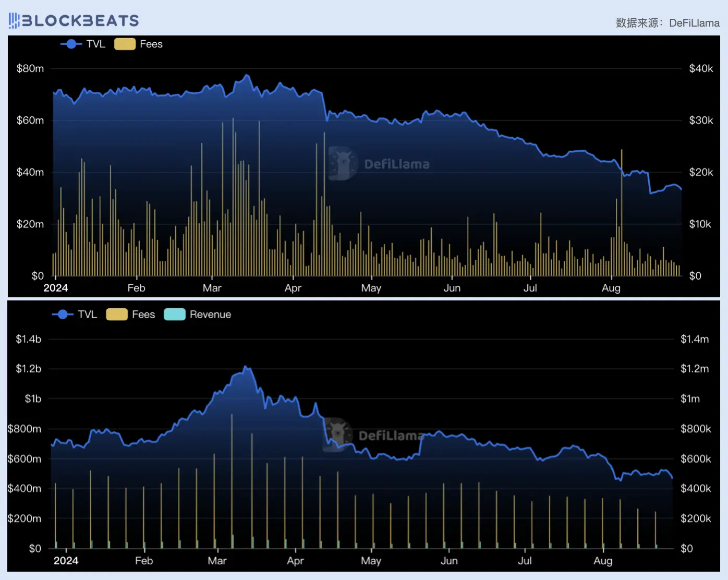728x580 pixels.
Task: Click the $1.4b label on bottom chart's left axis
Action: tap(28, 339)
